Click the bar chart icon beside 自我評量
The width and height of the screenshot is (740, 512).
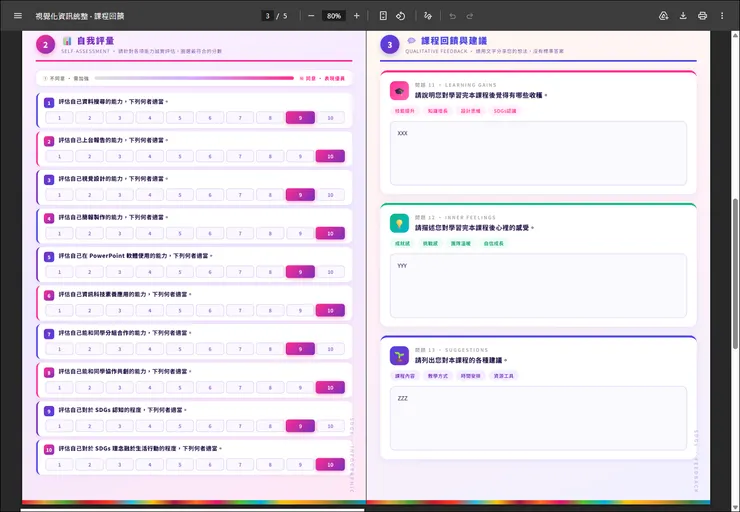pyautogui.click(x=67, y=41)
